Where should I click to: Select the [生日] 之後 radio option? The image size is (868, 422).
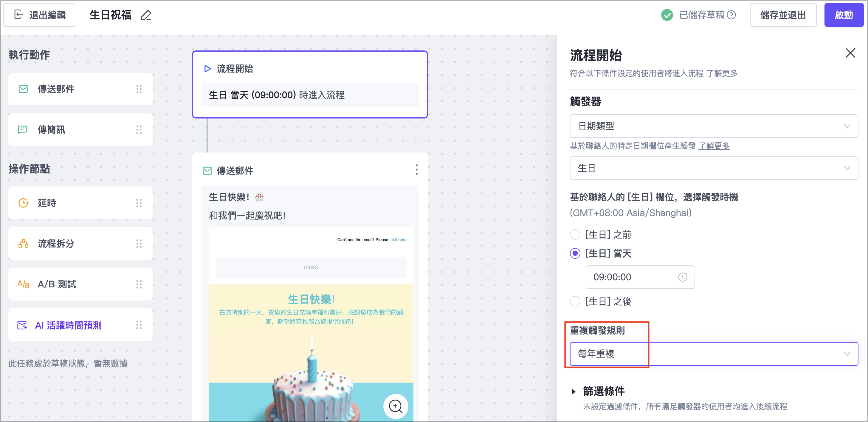(575, 301)
